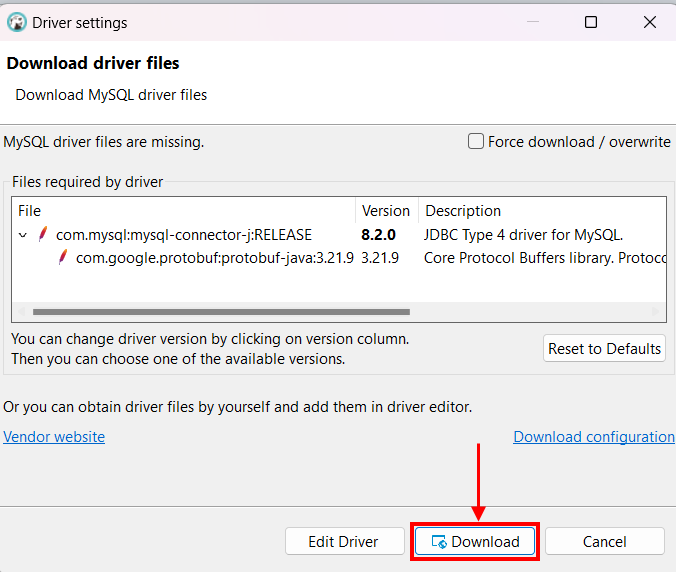Enable Force download / overwrite checkbox
676x572 pixels.
pyautogui.click(x=476, y=141)
